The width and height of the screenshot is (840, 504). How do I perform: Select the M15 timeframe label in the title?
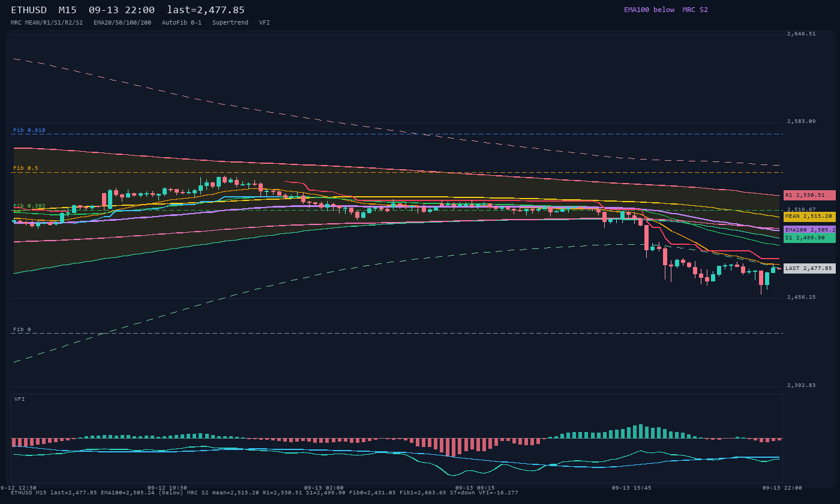67,10
